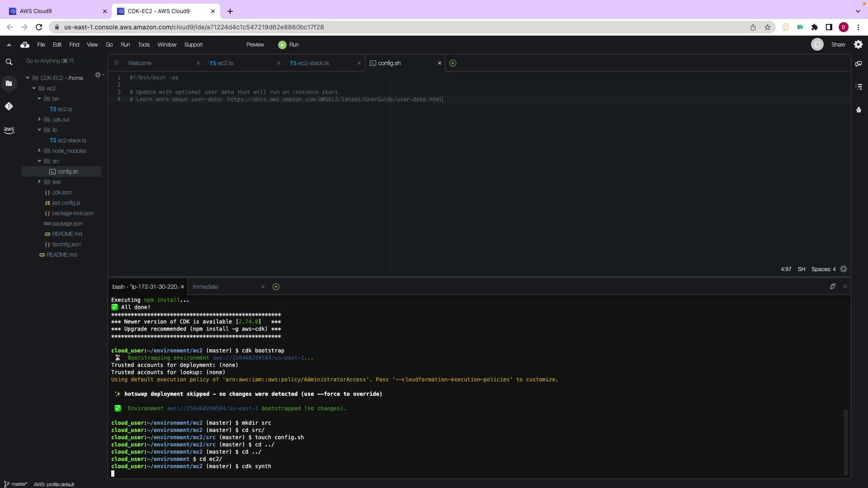Open the Collaborate panel icon

pos(859,64)
